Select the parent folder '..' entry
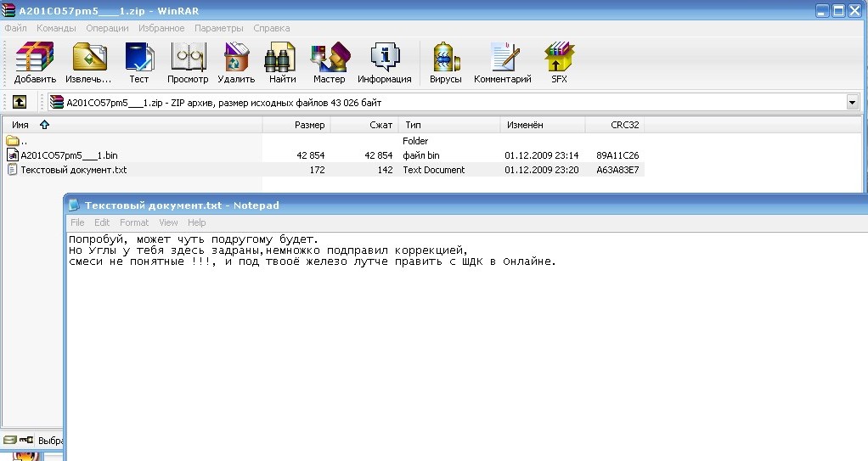Screen dimensions: 868x461 tap(17, 141)
